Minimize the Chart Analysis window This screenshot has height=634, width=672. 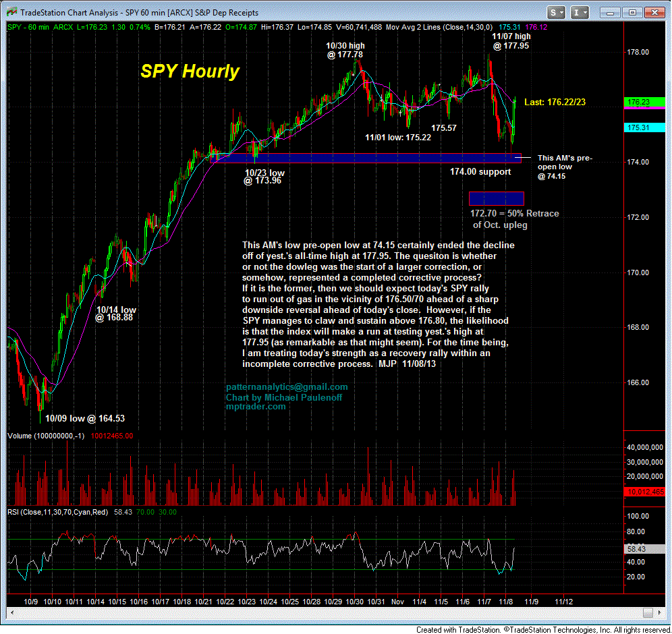611,12
